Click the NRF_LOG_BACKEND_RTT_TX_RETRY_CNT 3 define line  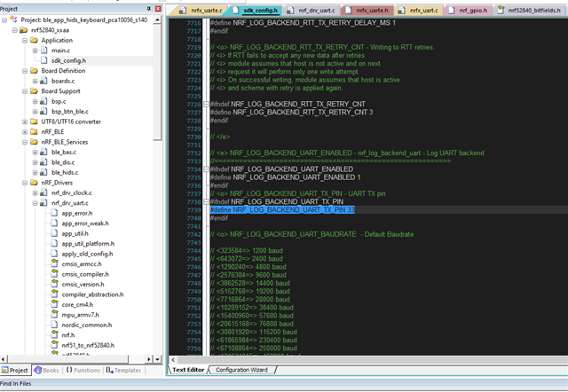291,113
